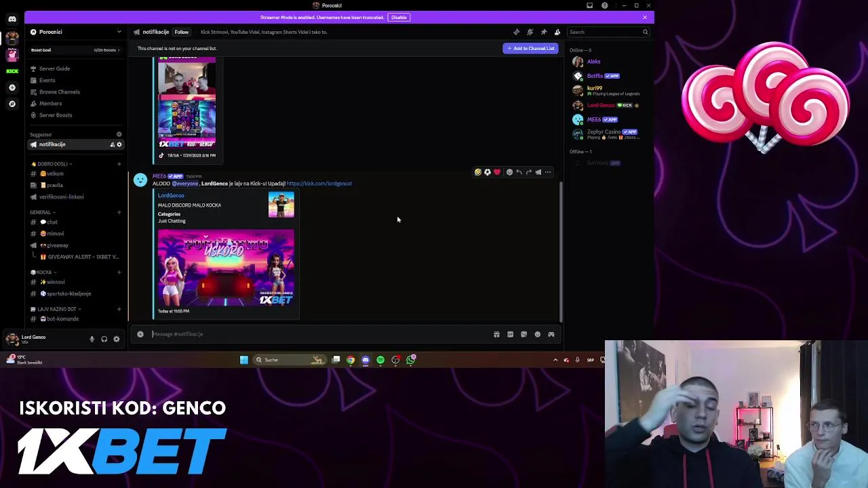The width and height of the screenshot is (868, 488).
Task: Open Members page
Action: 75,103
